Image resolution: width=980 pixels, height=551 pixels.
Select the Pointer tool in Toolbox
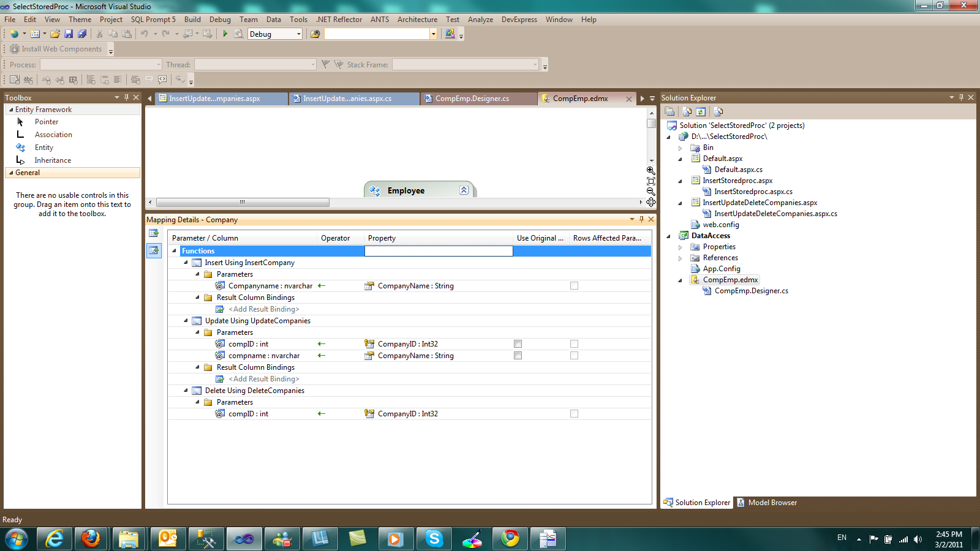(72, 122)
